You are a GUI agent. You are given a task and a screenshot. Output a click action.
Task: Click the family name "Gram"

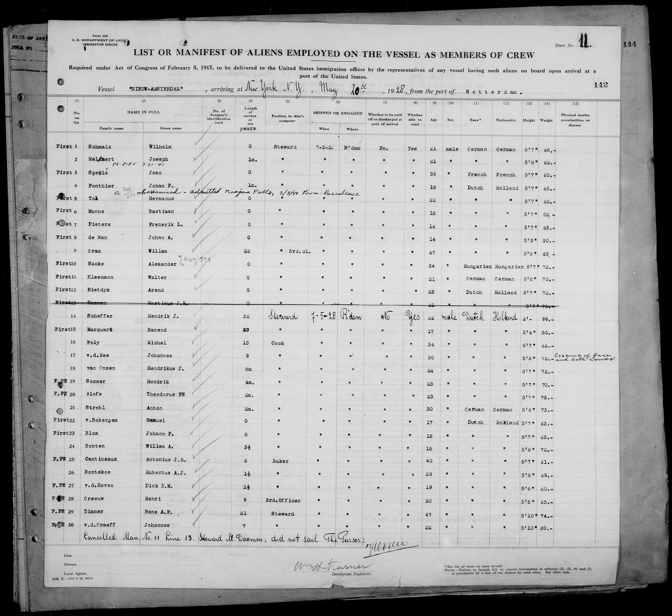(95, 251)
